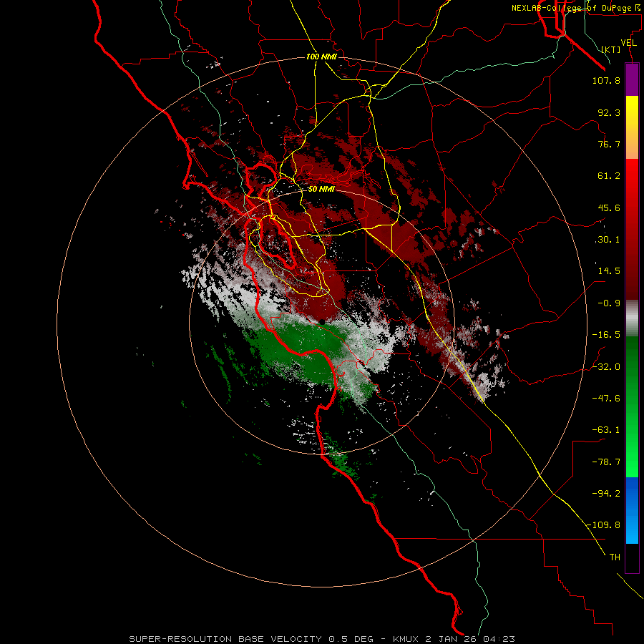Click the 04:23 timestamp in caption
The width and height of the screenshot is (644, 644).
click(499, 639)
